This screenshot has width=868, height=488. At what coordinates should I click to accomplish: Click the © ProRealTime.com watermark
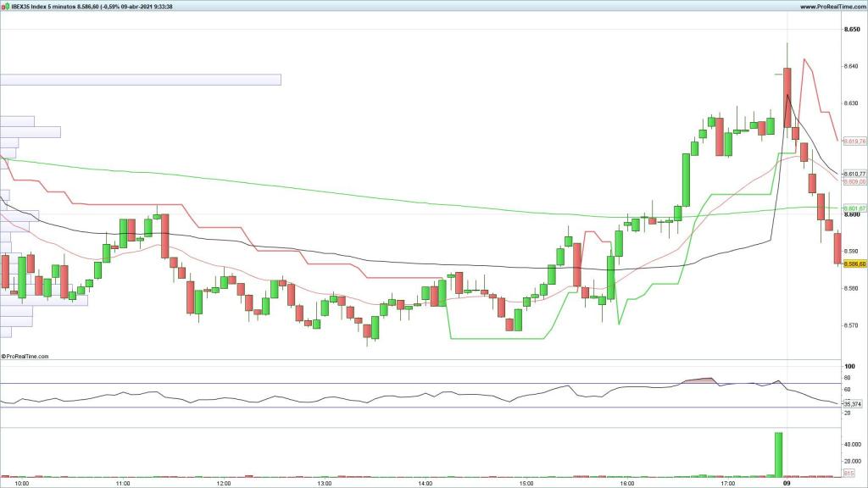[x=25, y=357]
